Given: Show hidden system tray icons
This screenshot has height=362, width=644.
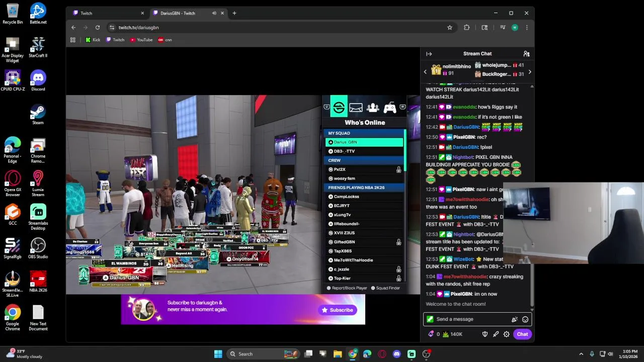Looking at the screenshot, I should coord(581,354).
